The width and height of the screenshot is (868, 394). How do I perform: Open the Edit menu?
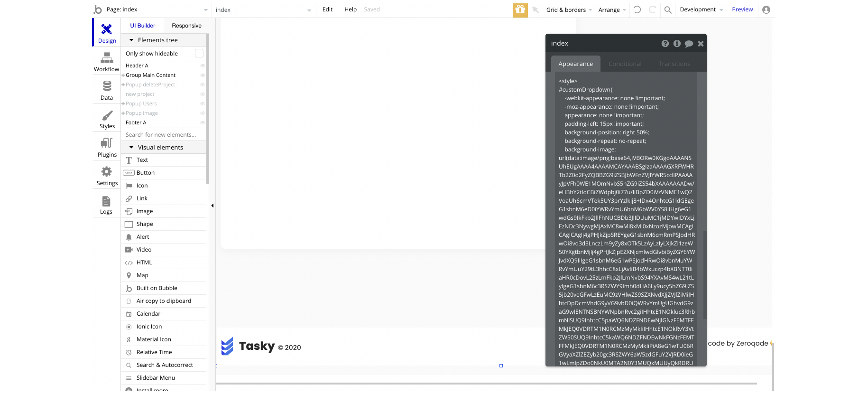[327, 9]
